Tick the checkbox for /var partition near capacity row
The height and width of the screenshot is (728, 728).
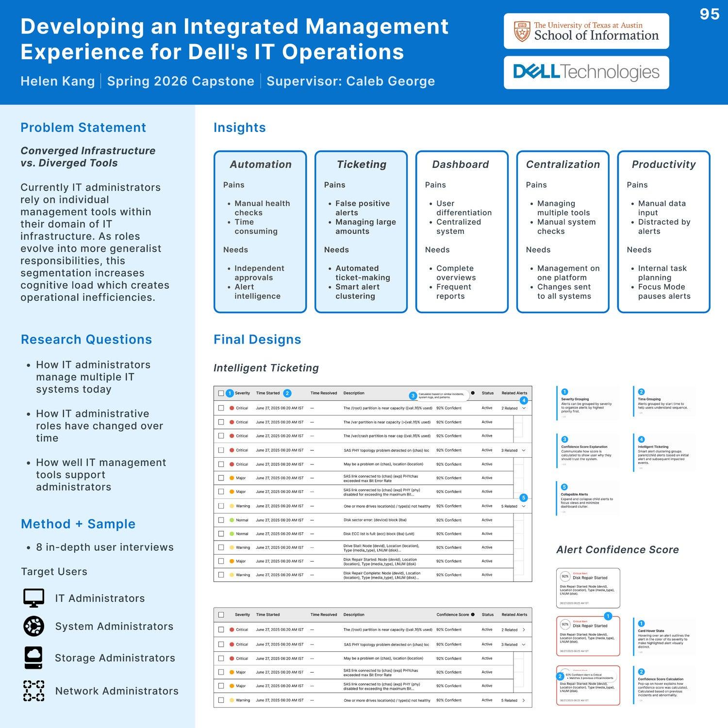pos(221,422)
